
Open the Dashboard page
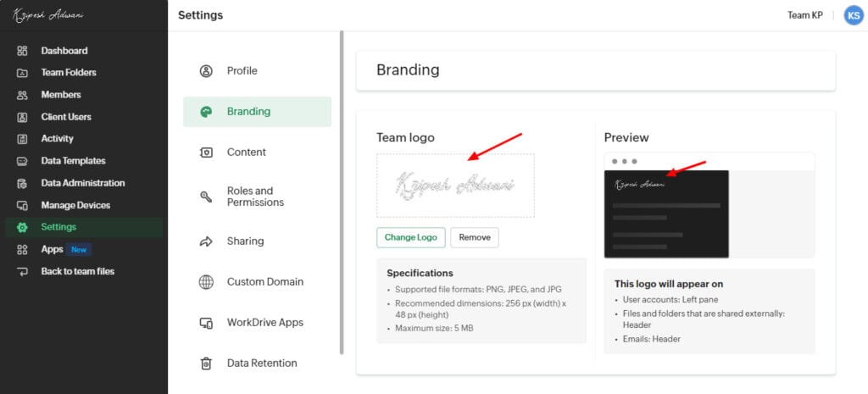pos(64,51)
